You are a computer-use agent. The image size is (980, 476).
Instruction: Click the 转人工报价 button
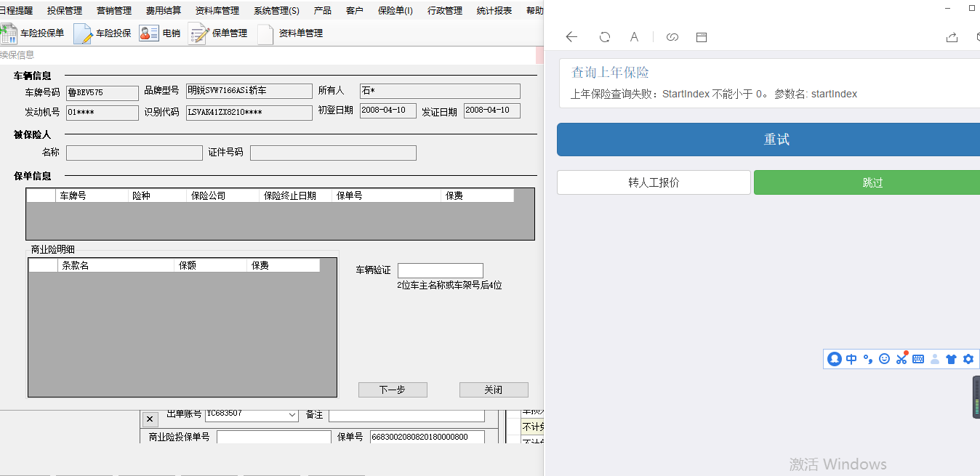[654, 182]
